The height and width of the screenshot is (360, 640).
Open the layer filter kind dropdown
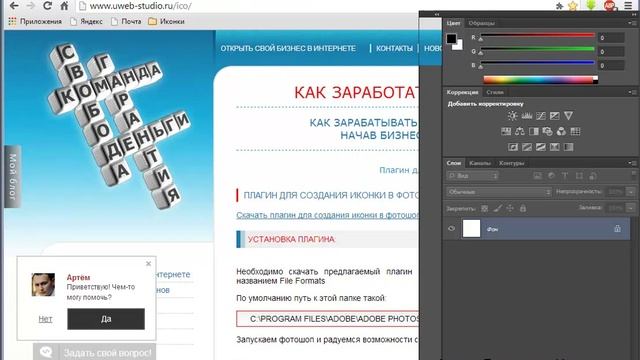(x=472, y=176)
